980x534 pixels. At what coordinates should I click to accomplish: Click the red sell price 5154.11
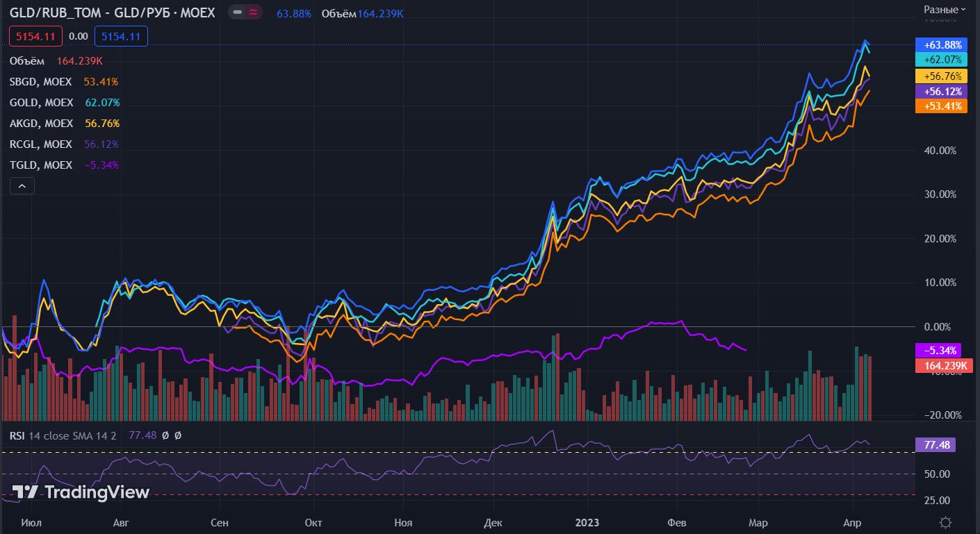[35, 36]
